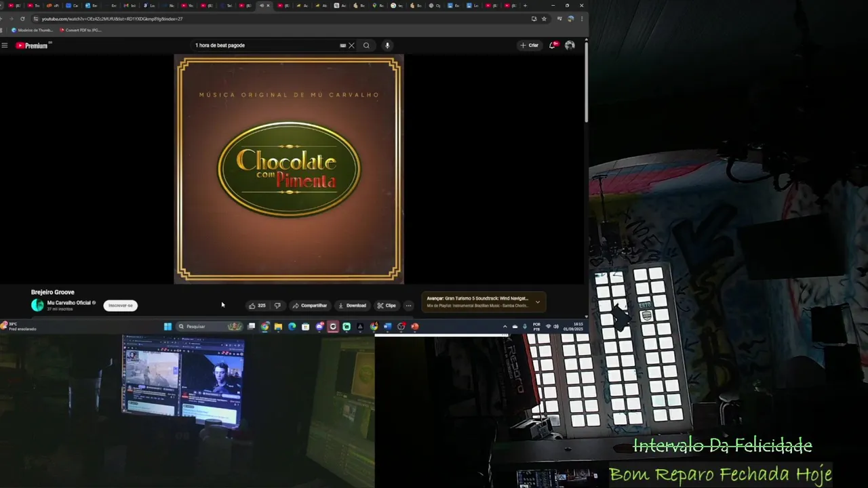Open more actions three-dot menu under video
This screenshot has height=488, width=868.
pyautogui.click(x=408, y=306)
